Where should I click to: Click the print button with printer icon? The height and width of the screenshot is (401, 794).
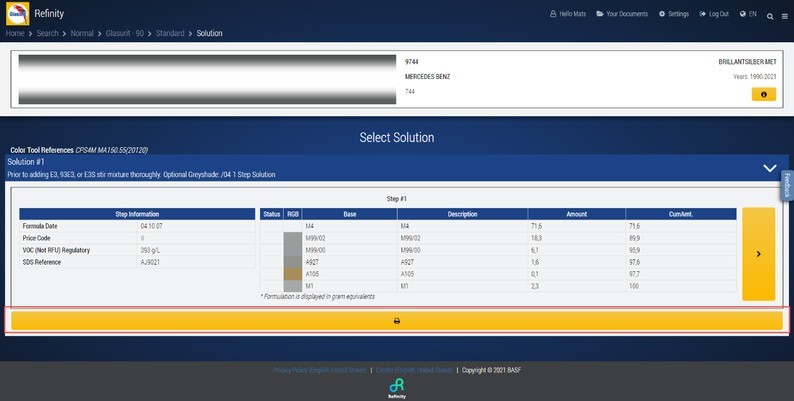click(x=397, y=320)
